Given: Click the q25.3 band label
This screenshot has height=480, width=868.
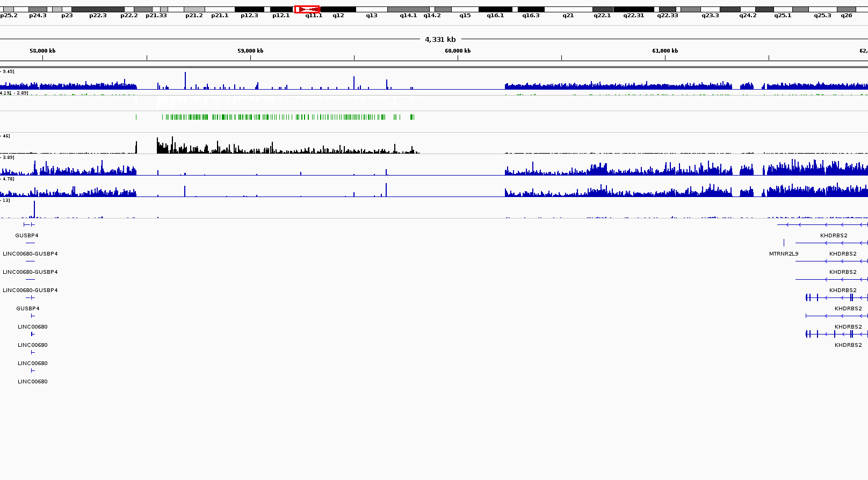Looking at the screenshot, I should (x=822, y=16).
